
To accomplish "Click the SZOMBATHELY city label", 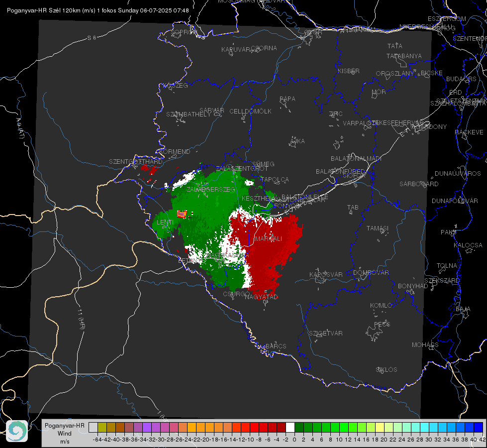I will click(x=189, y=114).
